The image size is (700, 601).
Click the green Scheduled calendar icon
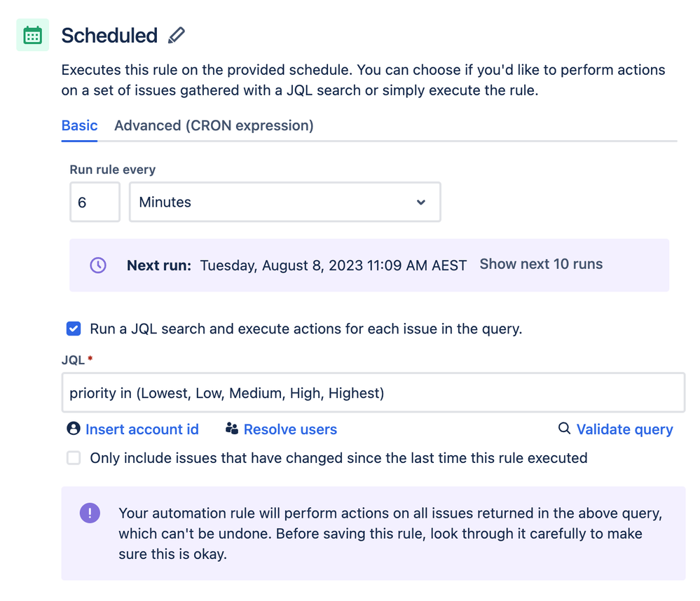coord(33,35)
